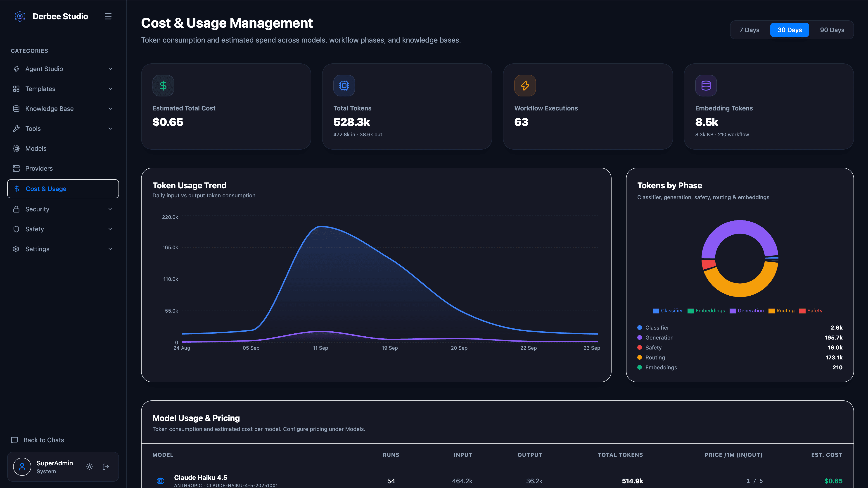Click the Security lock icon
Image resolution: width=868 pixels, height=488 pixels.
coord(16,209)
